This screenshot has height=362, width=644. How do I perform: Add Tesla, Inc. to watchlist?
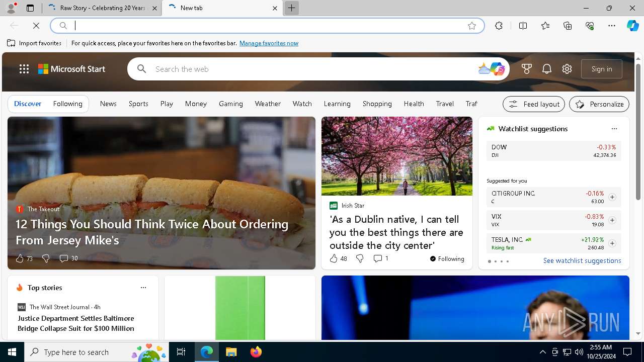tap(612, 243)
